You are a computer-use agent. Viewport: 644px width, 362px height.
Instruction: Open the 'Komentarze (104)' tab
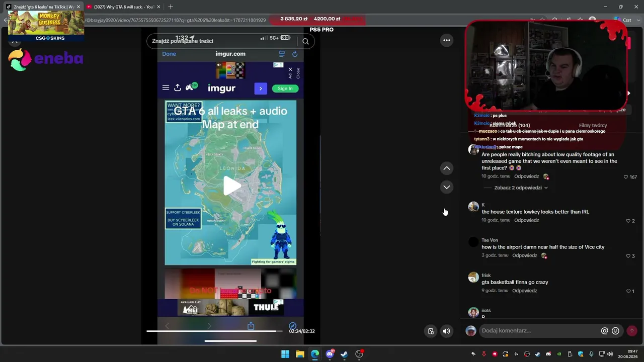click(509, 125)
